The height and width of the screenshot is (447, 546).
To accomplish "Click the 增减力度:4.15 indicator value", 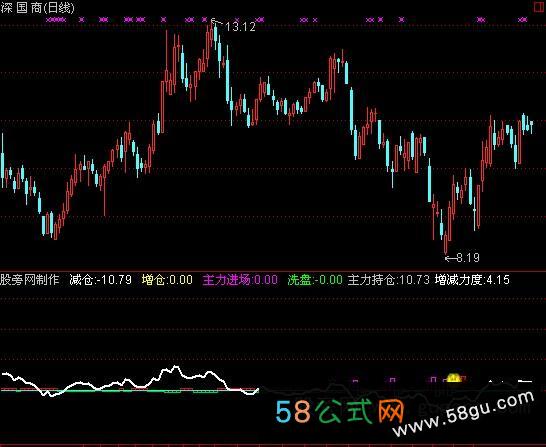I will point(472,280).
